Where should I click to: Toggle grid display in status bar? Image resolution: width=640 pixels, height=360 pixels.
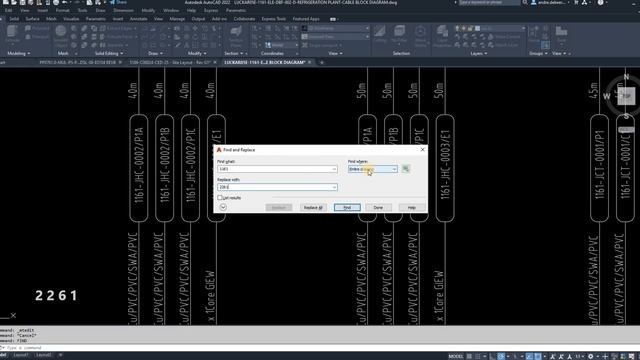click(x=469, y=356)
